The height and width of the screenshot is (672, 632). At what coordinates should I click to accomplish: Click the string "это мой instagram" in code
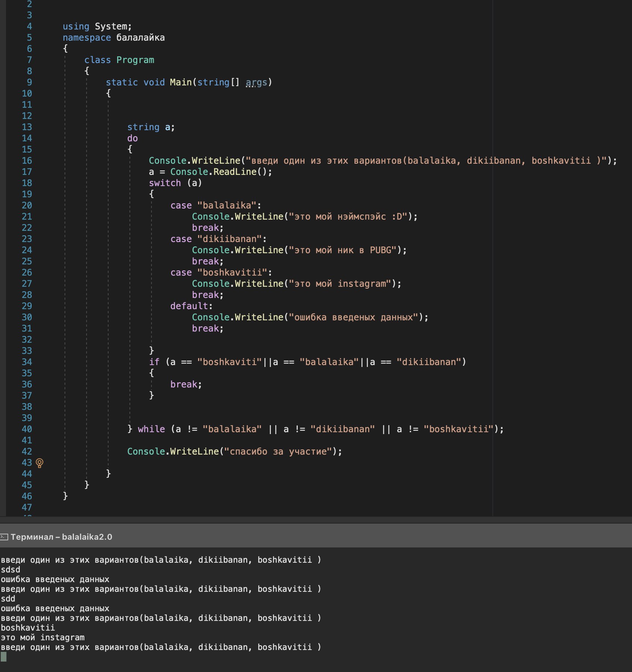[340, 284]
